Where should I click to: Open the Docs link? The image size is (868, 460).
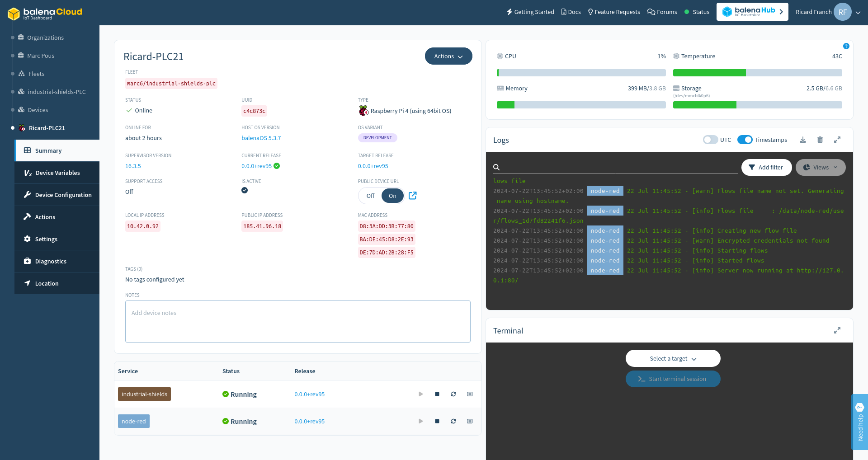point(571,12)
